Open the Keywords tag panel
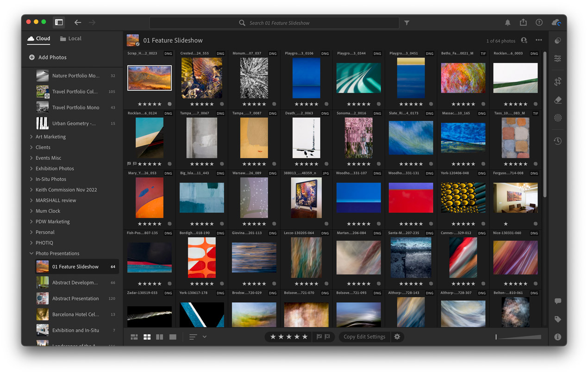 (x=557, y=319)
